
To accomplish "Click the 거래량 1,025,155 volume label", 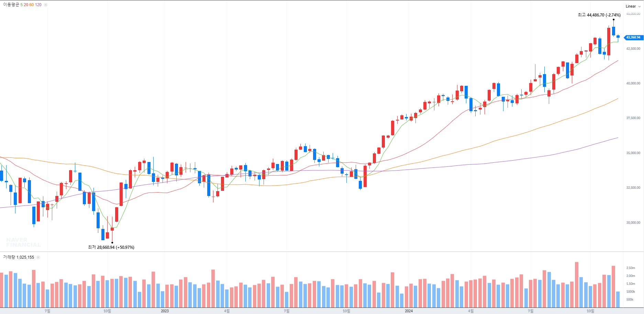I will point(19,257).
